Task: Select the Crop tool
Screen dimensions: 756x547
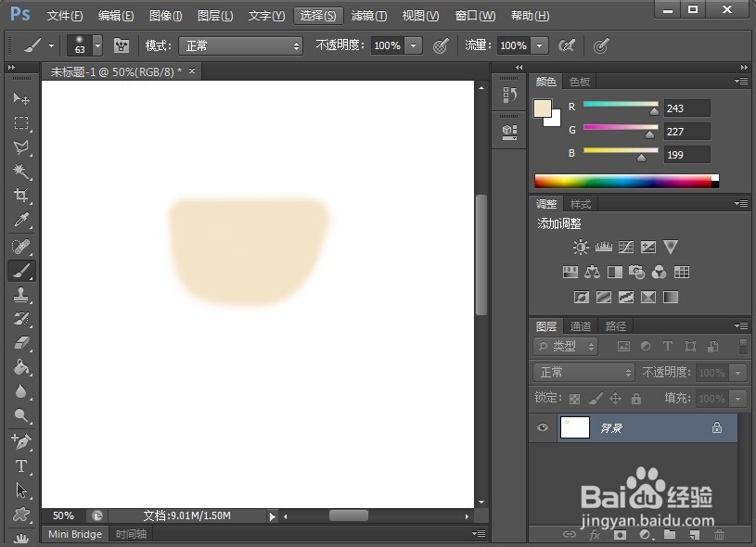Action: pyautogui.click(x=20, y=196)
